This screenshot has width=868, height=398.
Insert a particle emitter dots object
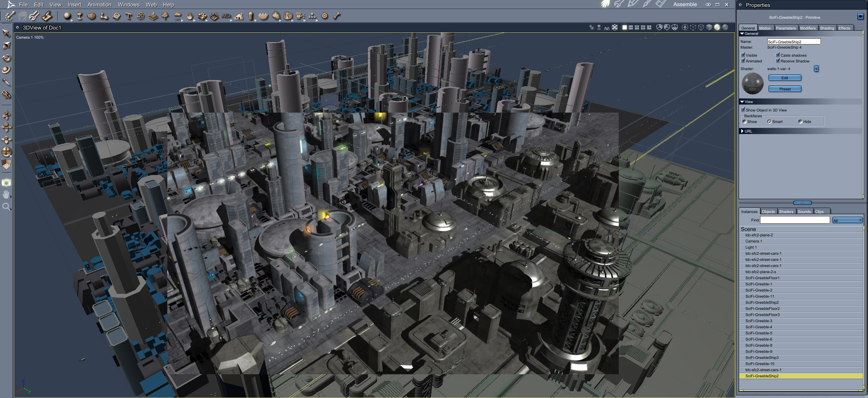coord(141,16)
